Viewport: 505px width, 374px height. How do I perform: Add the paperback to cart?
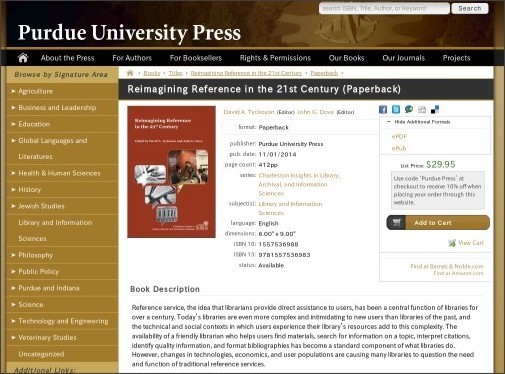[x=438, y=222]
